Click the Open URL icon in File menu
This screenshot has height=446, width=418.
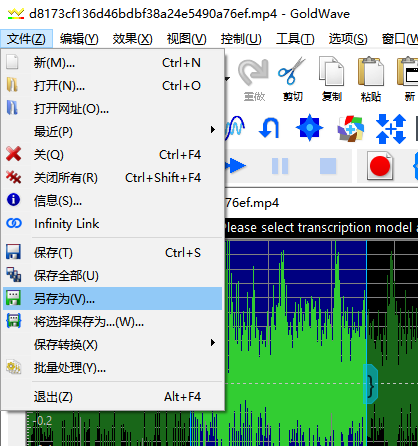click(x=12, y=108)
